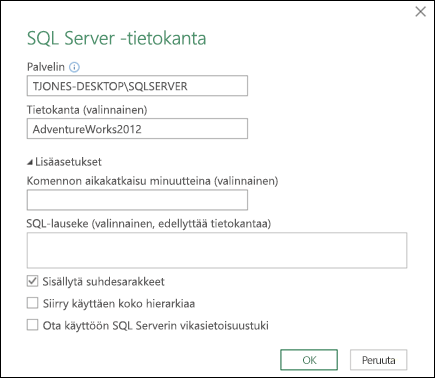Click the Peruuta button

[x=379, y=360]
